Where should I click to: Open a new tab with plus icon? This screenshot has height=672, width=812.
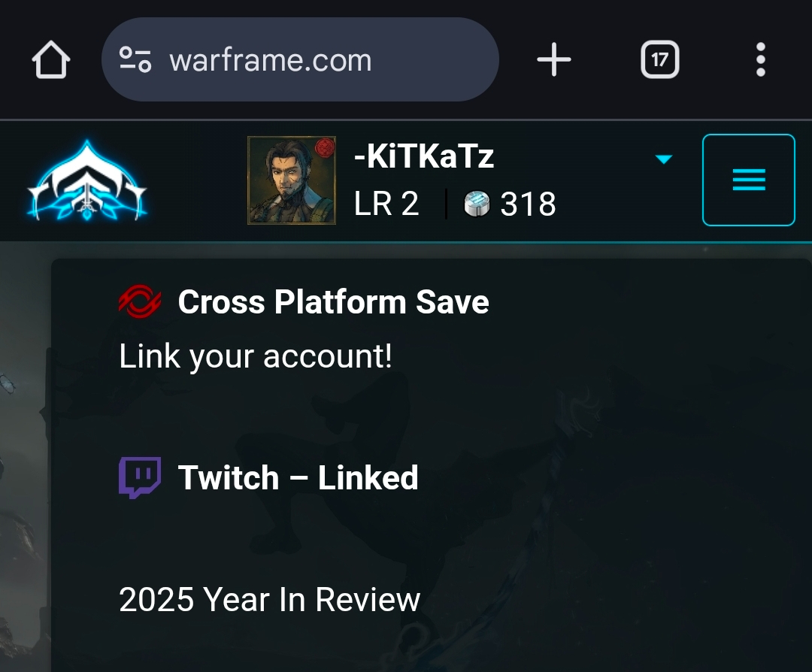pos(553,59)
